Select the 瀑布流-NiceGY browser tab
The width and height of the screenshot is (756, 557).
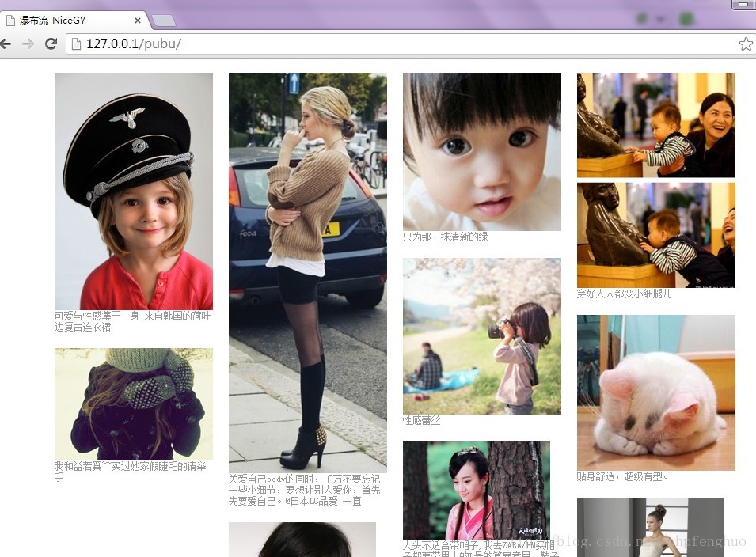pos(72,21)
